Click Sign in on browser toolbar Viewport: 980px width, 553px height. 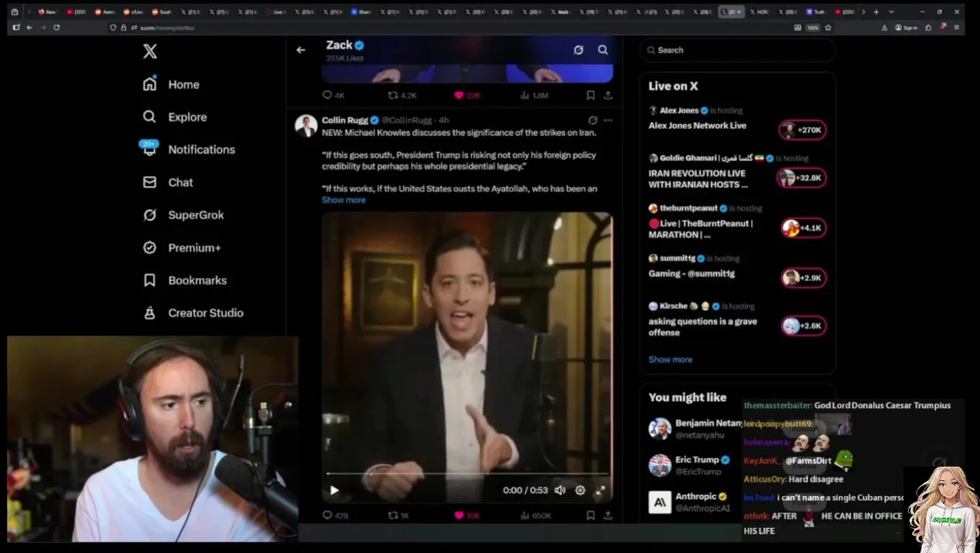(x=907, y=27)
